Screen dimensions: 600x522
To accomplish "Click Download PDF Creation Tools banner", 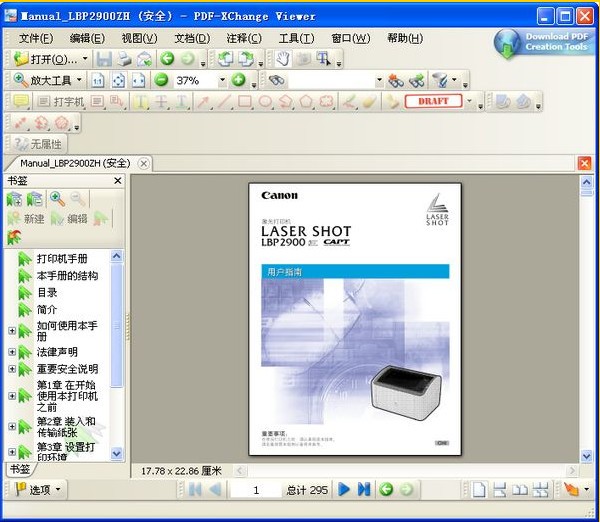I will tap(545, 43).
